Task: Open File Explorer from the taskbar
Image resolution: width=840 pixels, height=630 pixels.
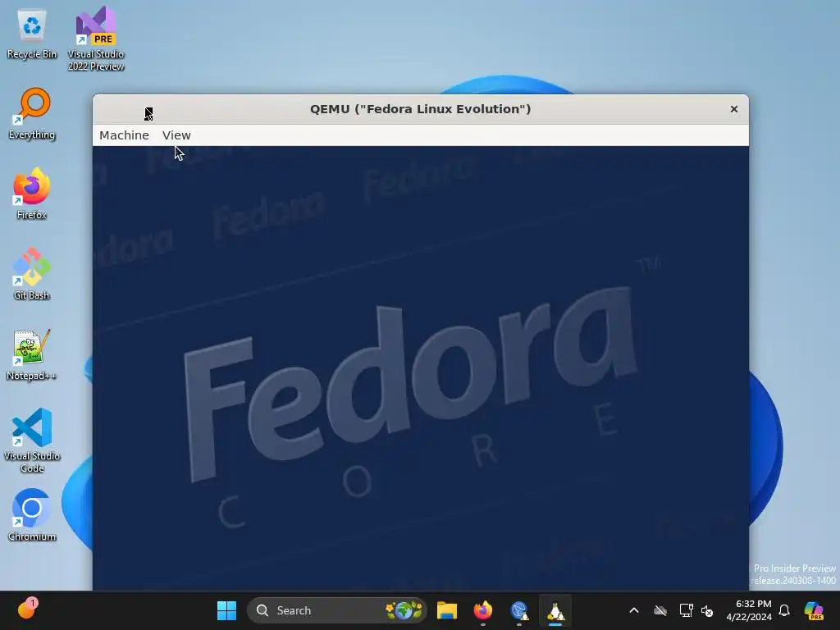Action: point(447,610)
